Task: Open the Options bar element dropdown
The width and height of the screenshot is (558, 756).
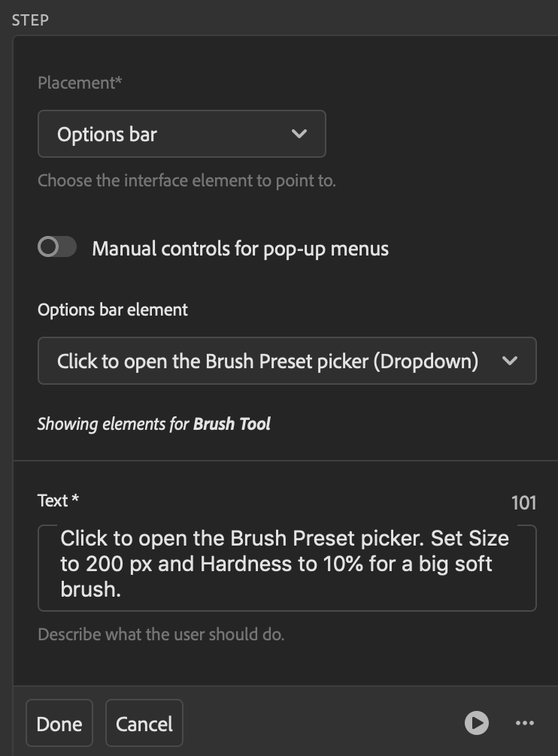Action: [287, 361]
